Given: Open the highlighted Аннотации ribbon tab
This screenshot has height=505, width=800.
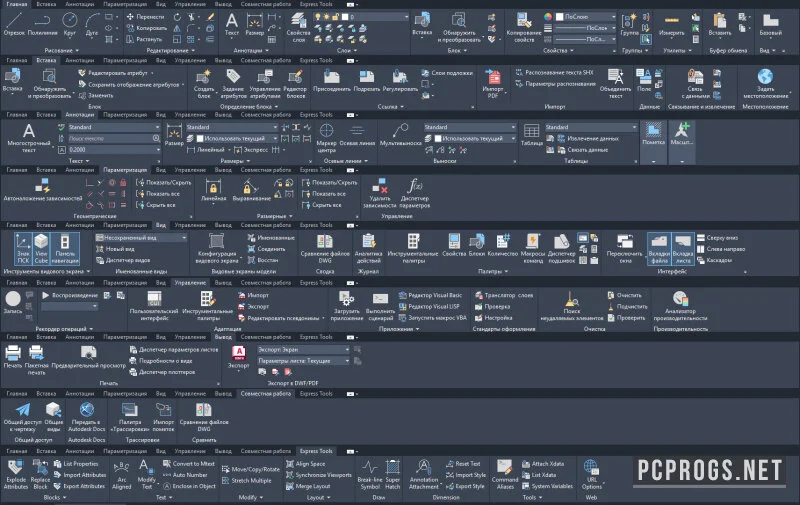Looking at the screenshot, I should point(80,115).
